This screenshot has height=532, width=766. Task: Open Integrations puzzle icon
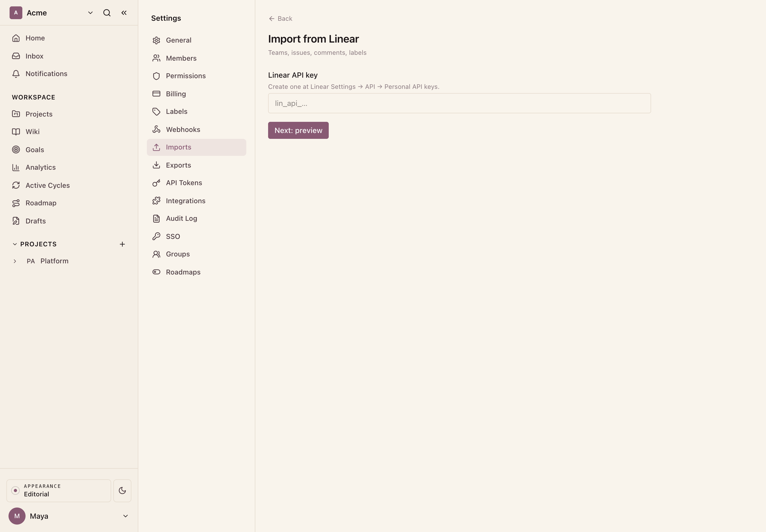click(x=156, y=201)
